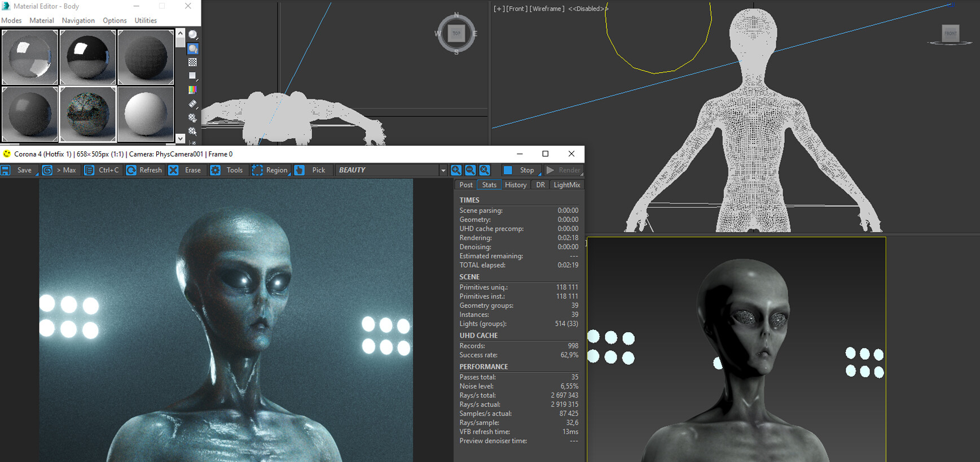Open the [Front] viewport view menu
The image size is (980, 462).
[x=516, y=8]
